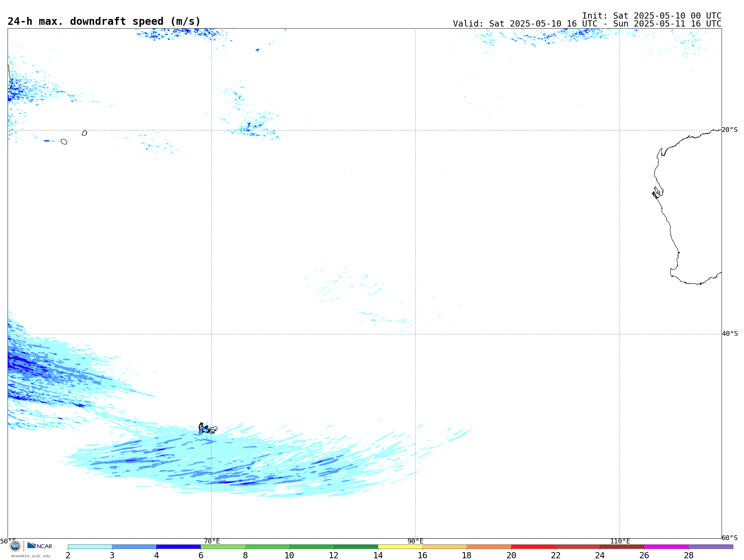The image size is (744, 560).
Task: Select the dark green 12-14 m/s swatch
Action: tap(356, 547)
